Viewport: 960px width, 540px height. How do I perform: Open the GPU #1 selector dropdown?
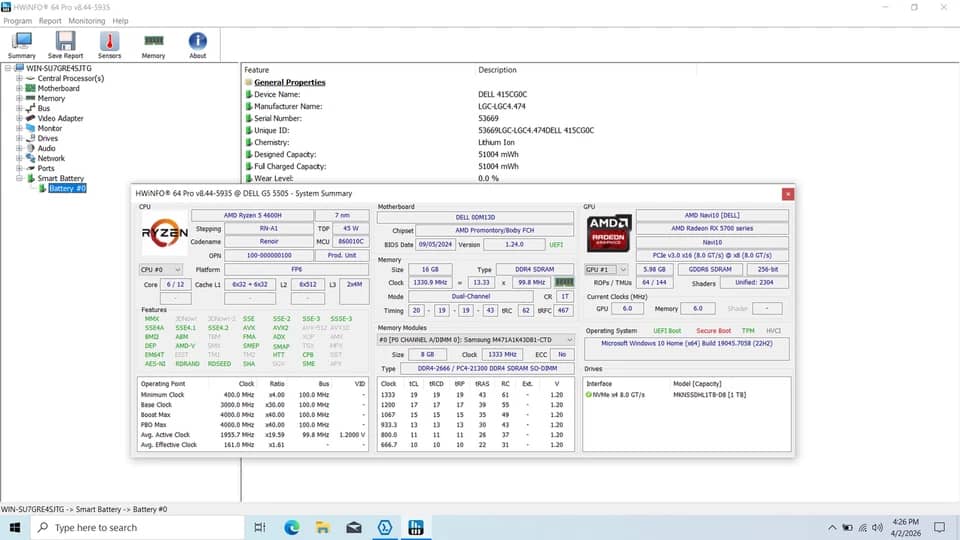[x=606, y=269]
